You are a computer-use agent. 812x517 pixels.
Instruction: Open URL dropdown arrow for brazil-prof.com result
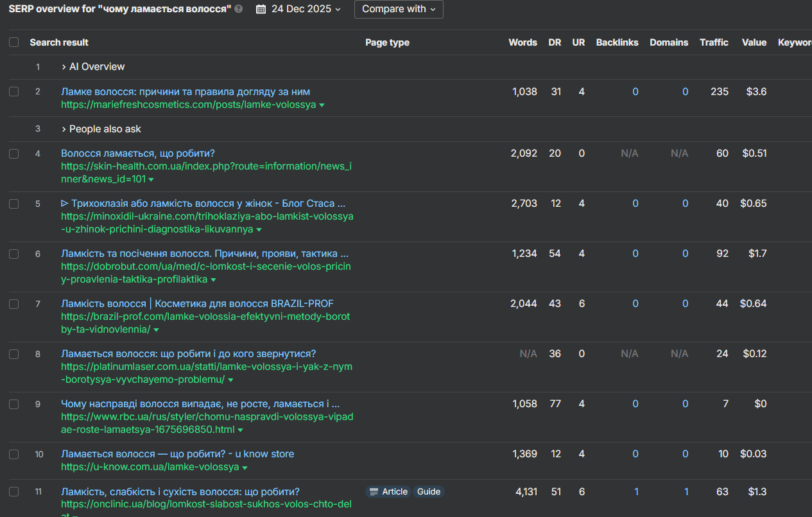click(x=156, y=330)
